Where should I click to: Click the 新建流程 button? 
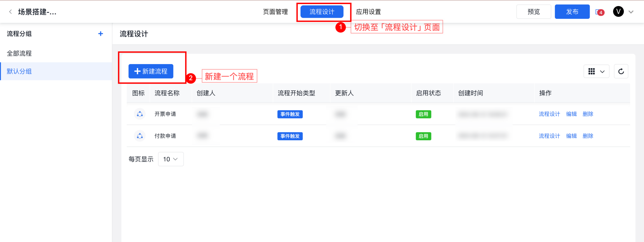coord(151,71)
